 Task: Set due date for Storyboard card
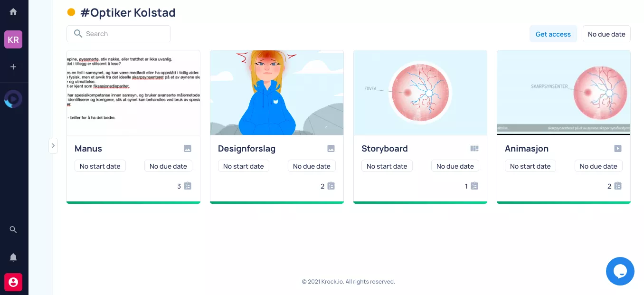[455, 166]
